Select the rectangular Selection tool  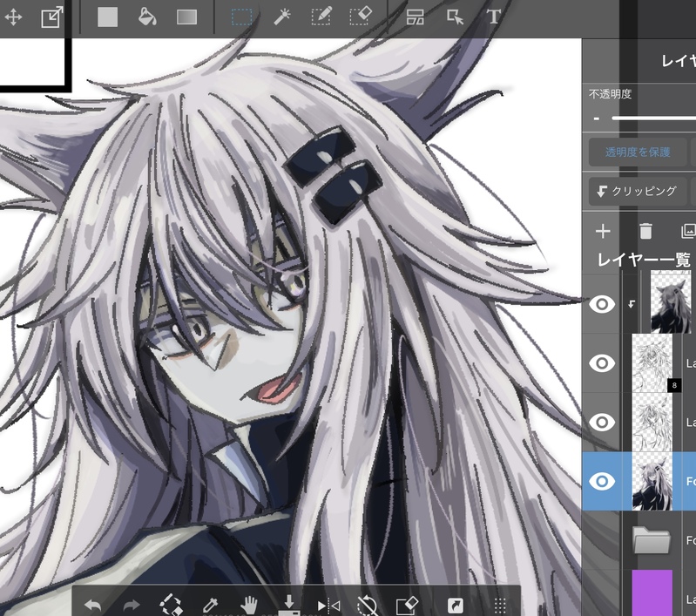[x=242, y=17]
